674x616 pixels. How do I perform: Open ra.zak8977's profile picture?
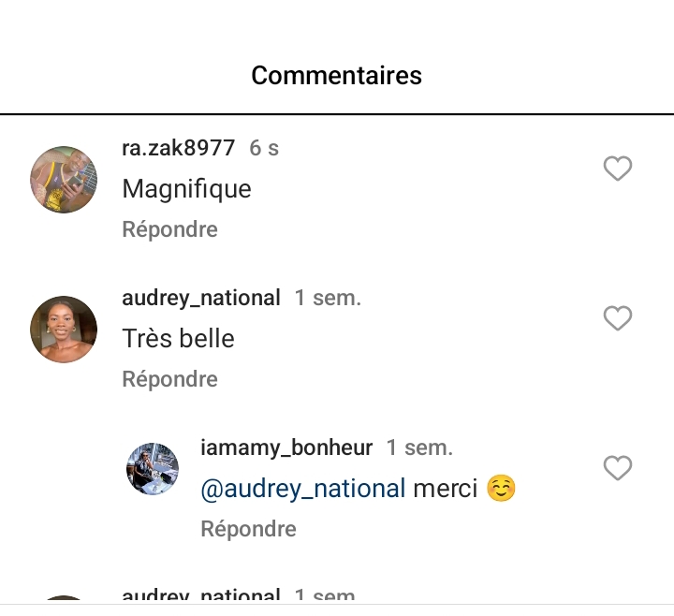coord(64,179)
